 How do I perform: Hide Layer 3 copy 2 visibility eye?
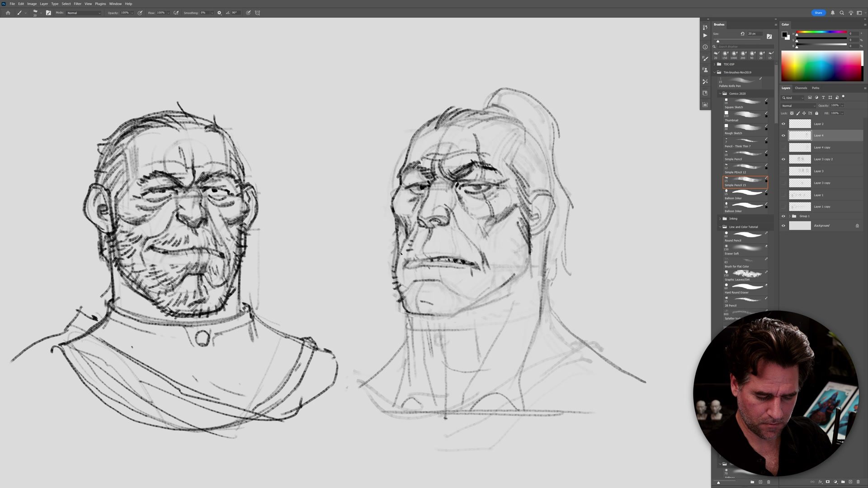[783, 159]
